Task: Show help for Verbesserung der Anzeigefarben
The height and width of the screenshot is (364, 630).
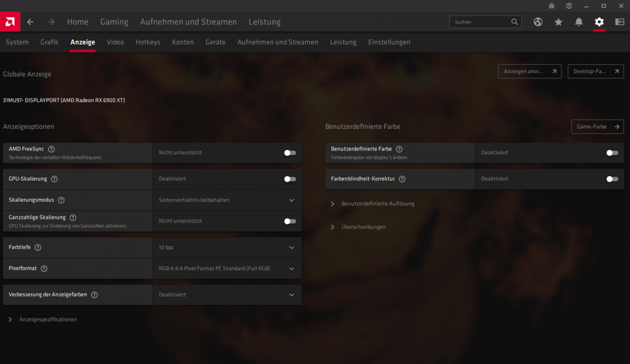Action: click(94, 295)
